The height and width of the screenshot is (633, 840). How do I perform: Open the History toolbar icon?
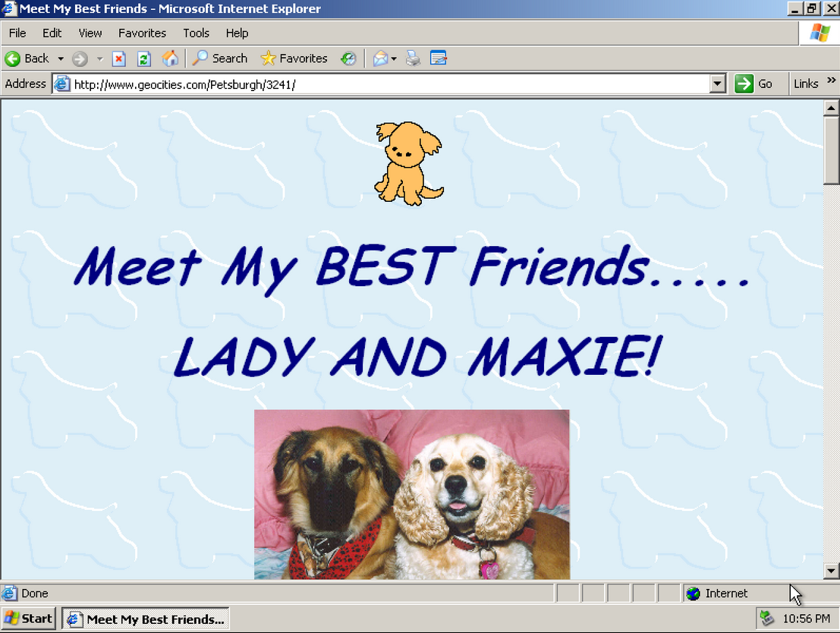point(348,58)
